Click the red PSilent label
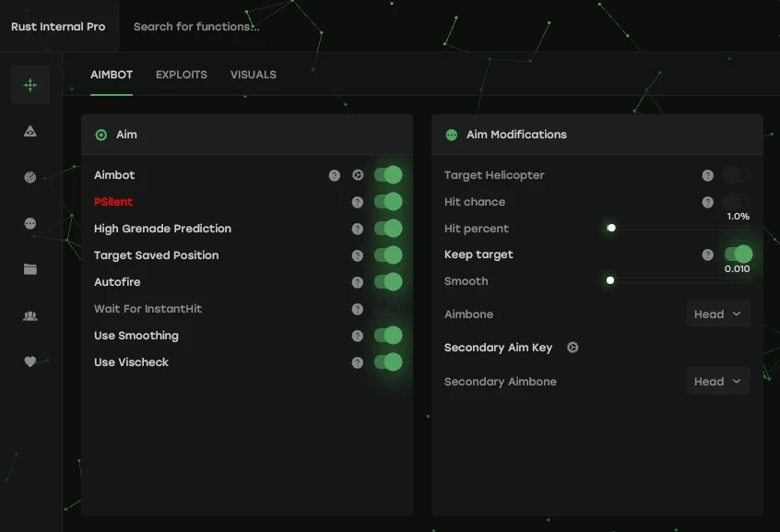The image size is (780, 532). click(113, 202)
